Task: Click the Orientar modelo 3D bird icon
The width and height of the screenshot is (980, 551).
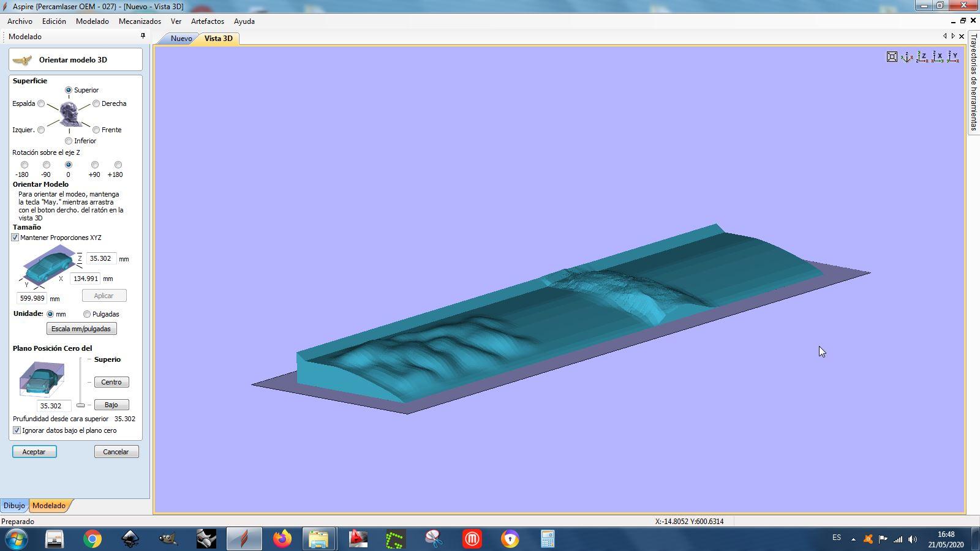Action: [22, 60]
